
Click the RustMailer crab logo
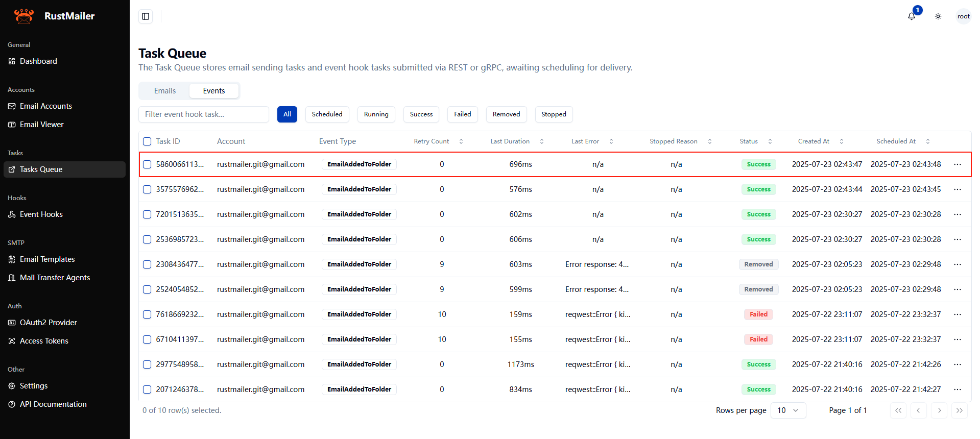tap(23, 16)
